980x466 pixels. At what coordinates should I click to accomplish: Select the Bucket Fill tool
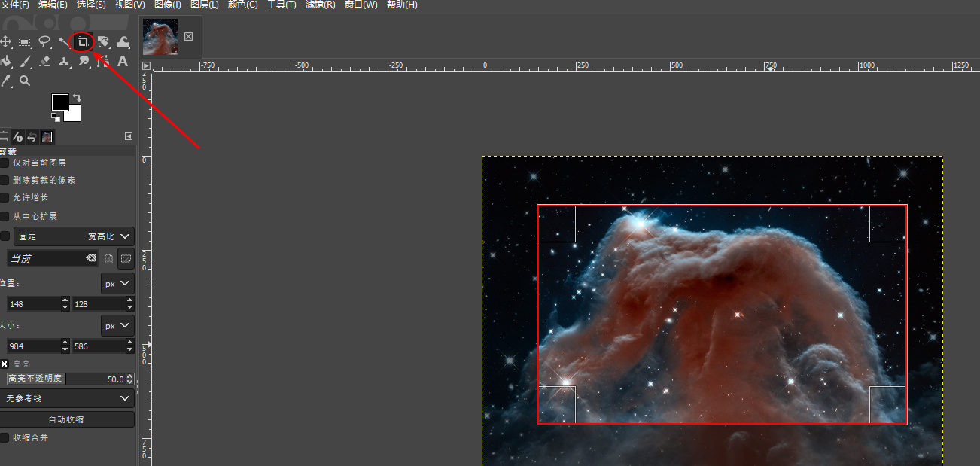click(x=6, y=62)
